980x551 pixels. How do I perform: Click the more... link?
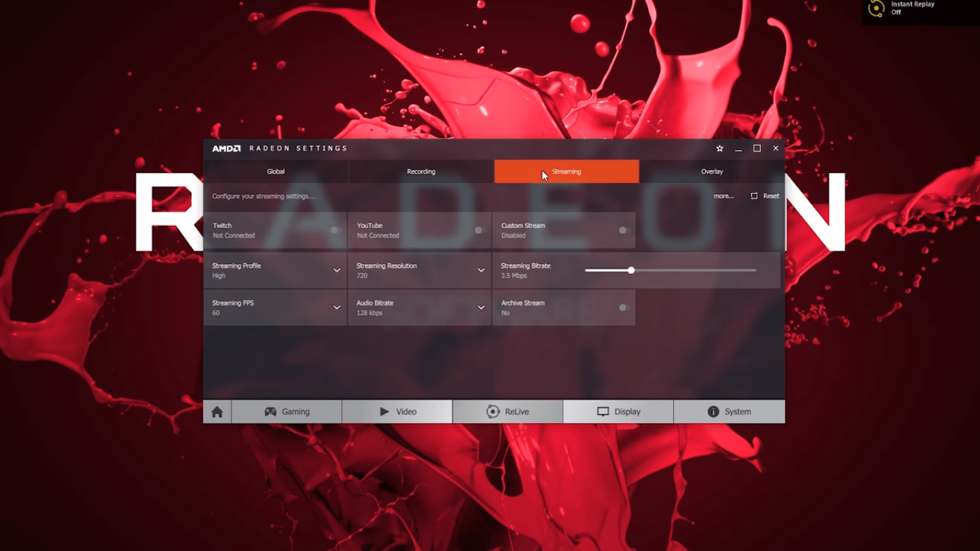pyautogui.click(x=724, y=196)
